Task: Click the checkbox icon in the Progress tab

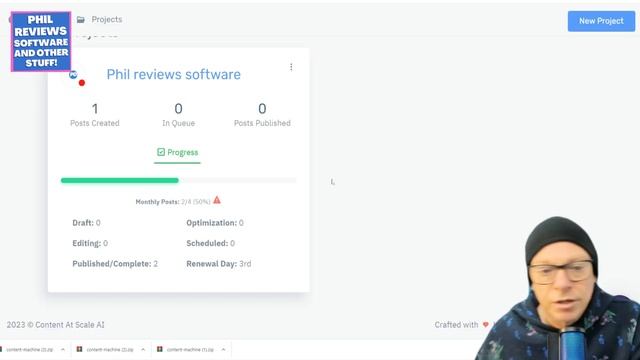Action: [161, 152]
